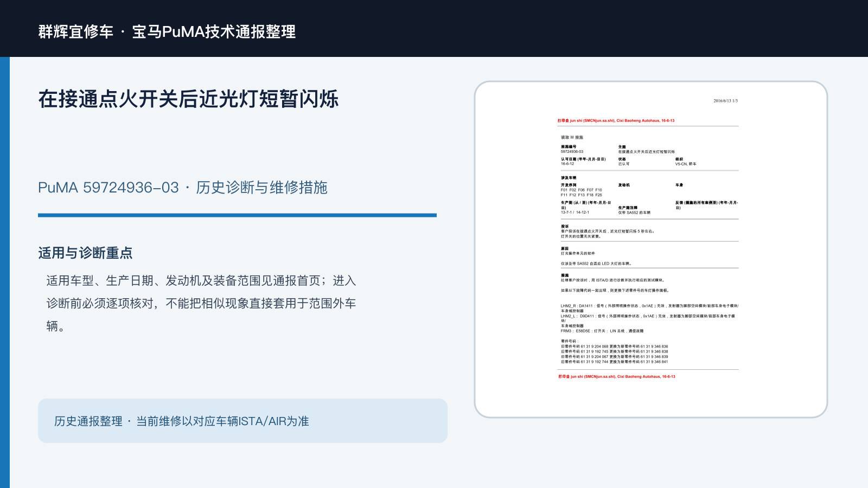Click the 投诉 complaint section in document
868x488 pixels.
[x=608, y=232]
